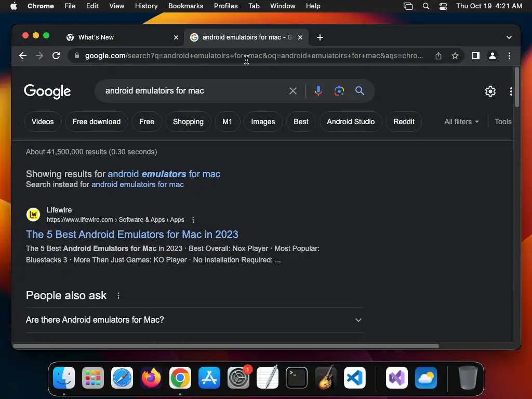This screenshot has width=532, height=399.
Task: Open the View menu
Action: point(116,6)
